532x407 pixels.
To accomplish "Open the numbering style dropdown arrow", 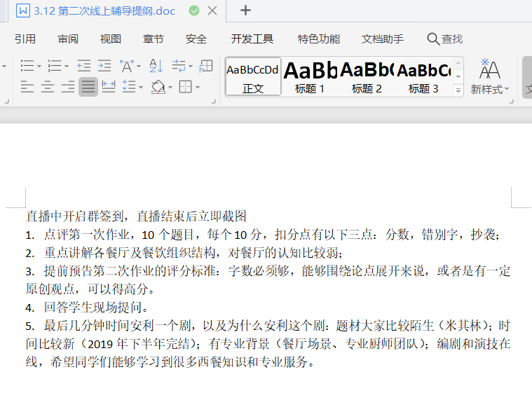I will 67,66.
